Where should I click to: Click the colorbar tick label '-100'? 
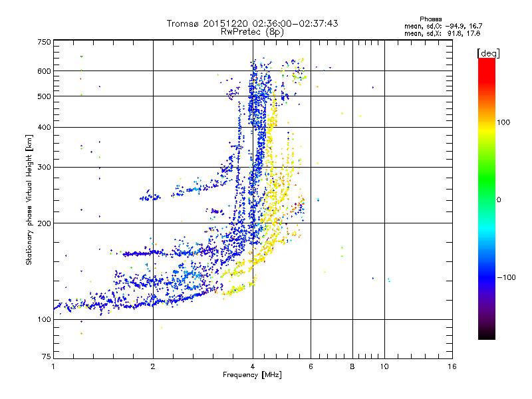tap(507, 277)
